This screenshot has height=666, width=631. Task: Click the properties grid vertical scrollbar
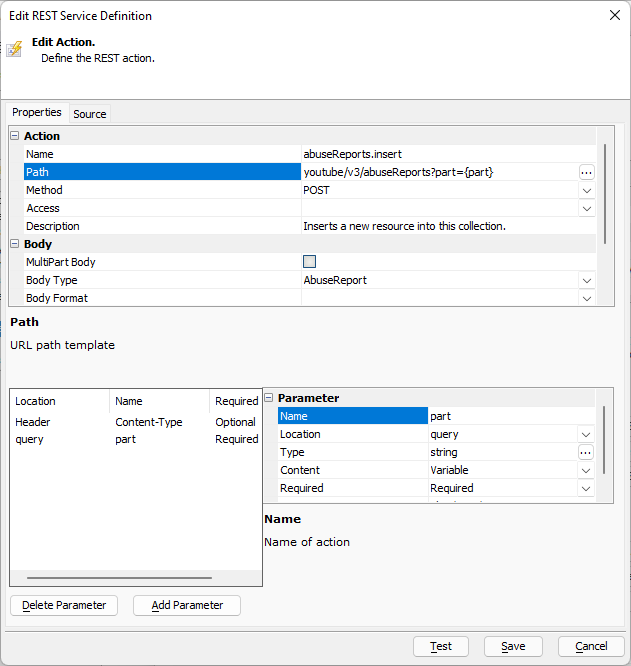605,194
